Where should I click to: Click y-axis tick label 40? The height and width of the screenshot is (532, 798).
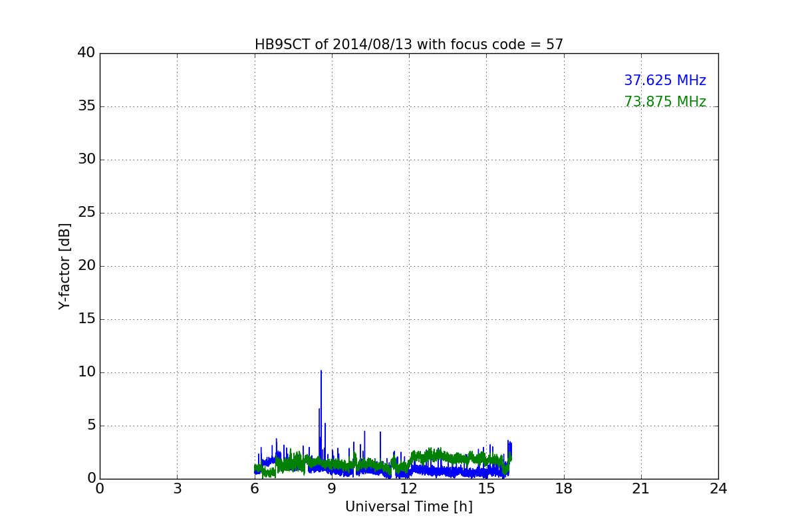pos(86,53)
